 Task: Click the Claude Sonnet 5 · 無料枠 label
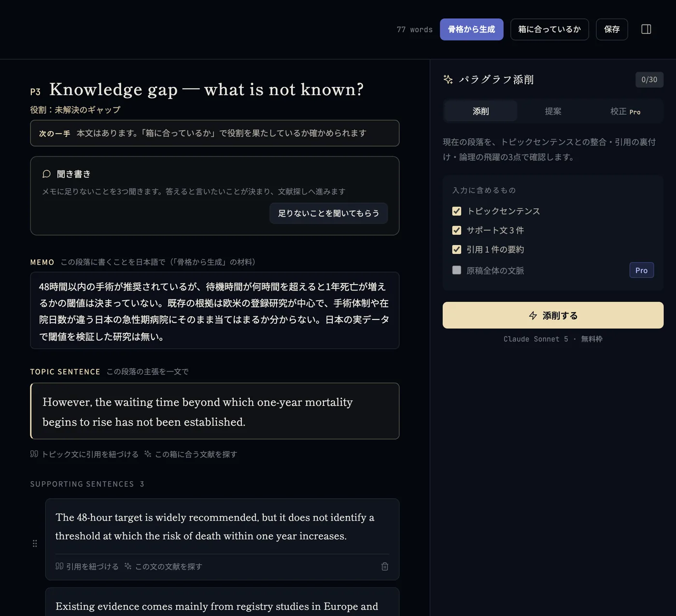point(553,339)
